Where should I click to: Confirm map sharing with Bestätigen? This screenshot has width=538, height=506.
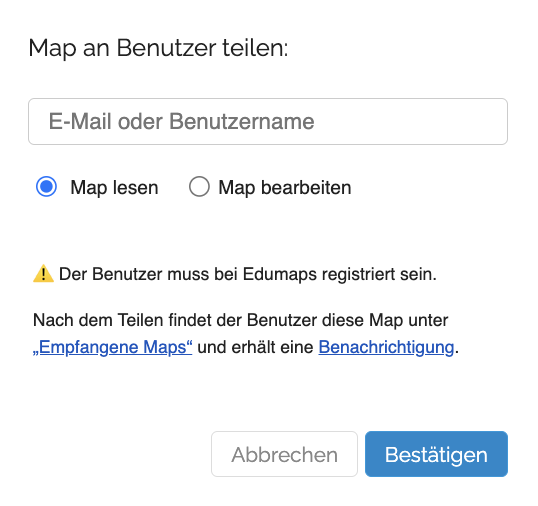click(436, 454)
